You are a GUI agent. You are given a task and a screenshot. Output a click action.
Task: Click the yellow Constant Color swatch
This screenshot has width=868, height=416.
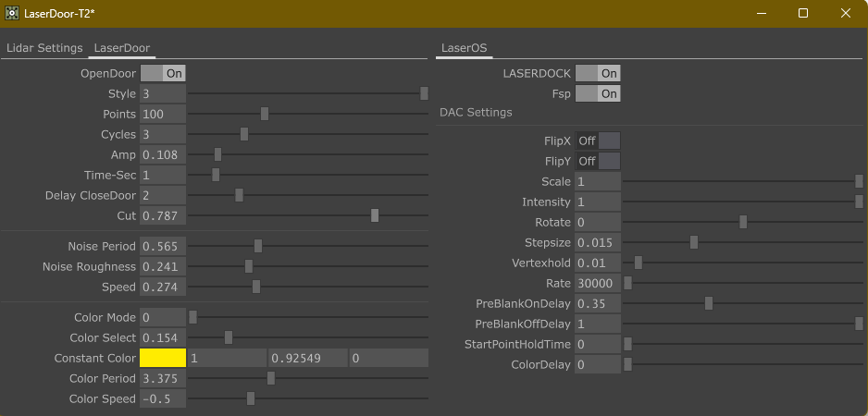(x=163, y=359)
